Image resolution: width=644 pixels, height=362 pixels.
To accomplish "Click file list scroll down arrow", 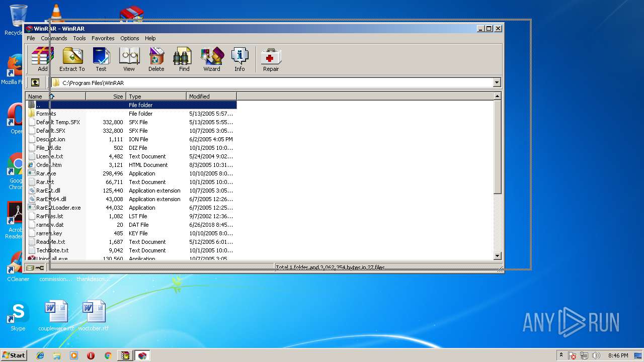I will point(498,256).
